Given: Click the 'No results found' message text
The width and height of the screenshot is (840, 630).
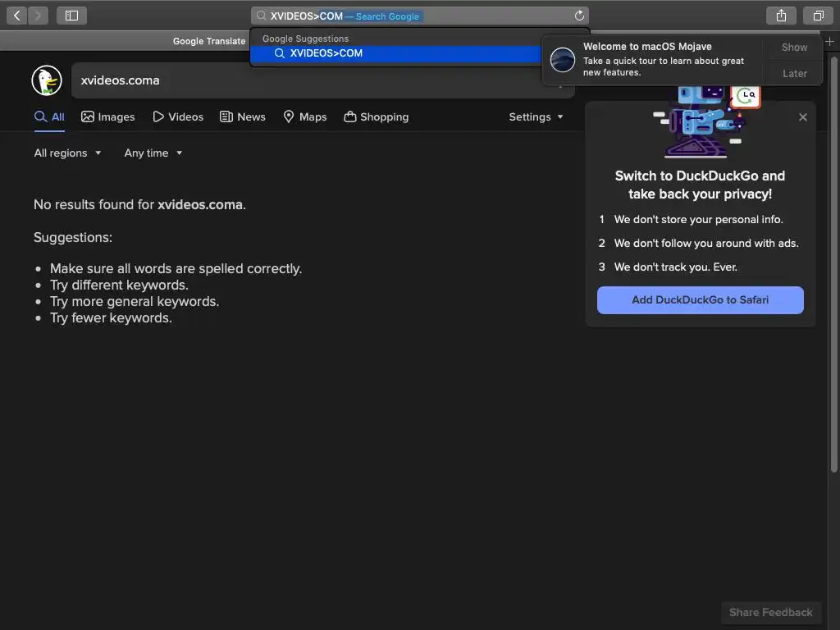Looking at the screenshot, I should click(139, 204).
